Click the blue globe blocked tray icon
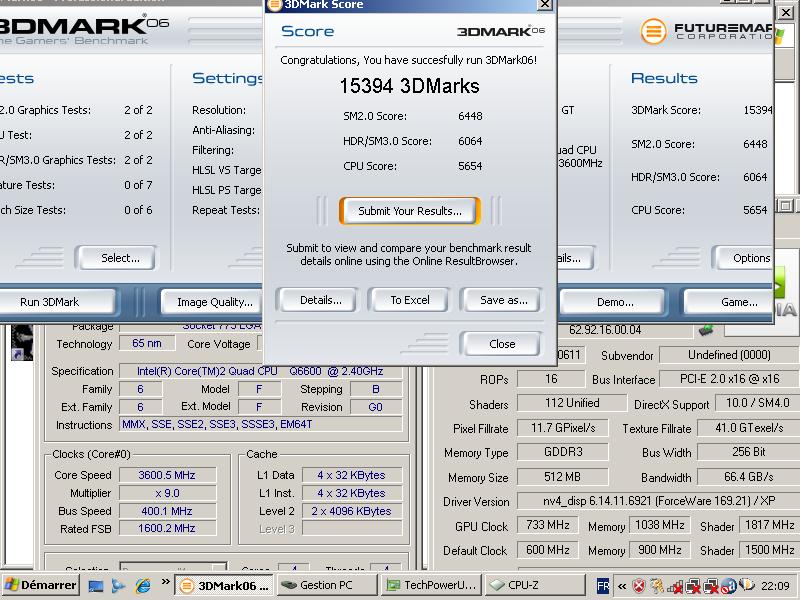800x600 pixels. click(728, 586)
